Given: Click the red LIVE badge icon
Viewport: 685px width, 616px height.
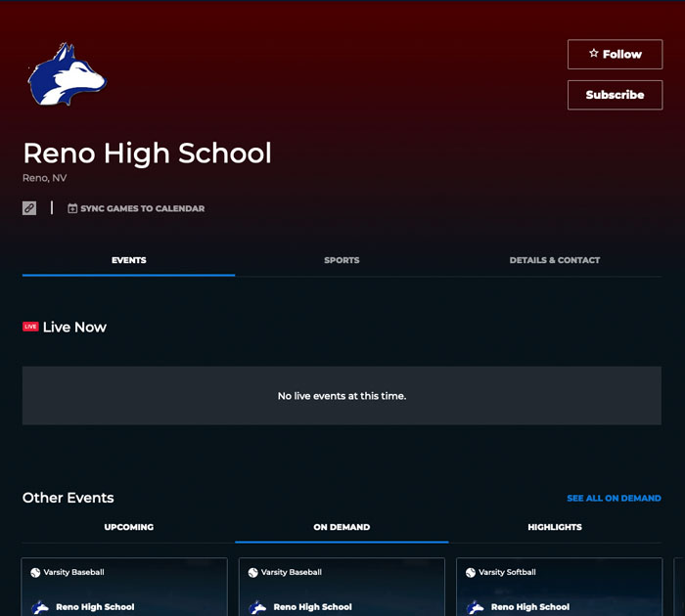Looking at the screenshot, I should [x=30, y=327].
